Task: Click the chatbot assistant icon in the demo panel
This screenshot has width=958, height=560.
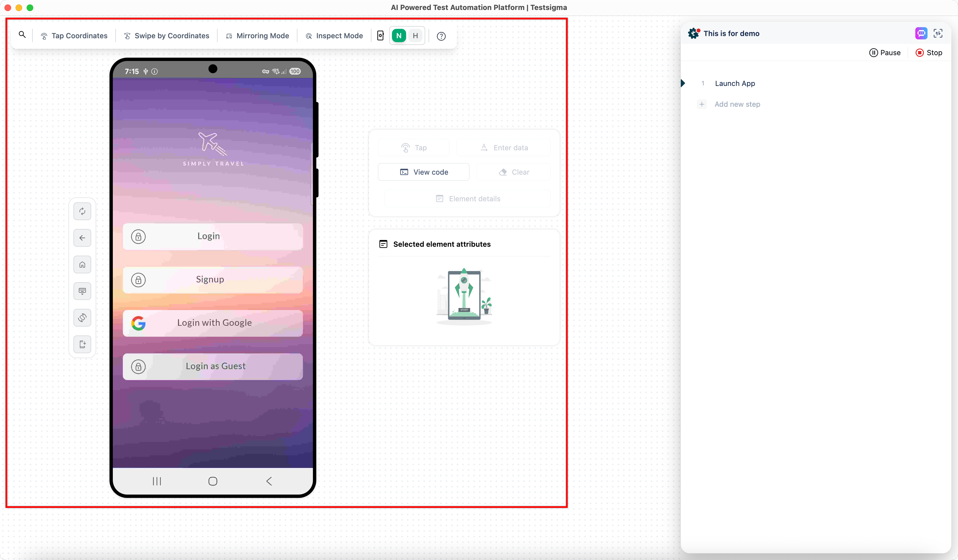Action: 921,34
